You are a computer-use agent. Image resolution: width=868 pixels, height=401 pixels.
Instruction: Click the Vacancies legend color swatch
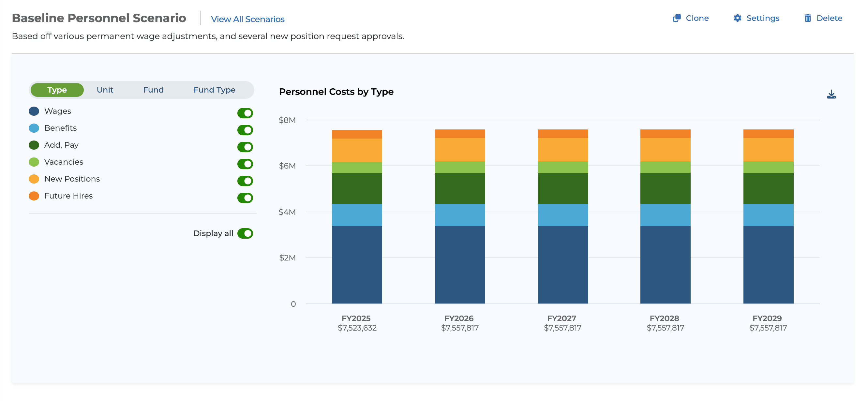coord(34,162)
